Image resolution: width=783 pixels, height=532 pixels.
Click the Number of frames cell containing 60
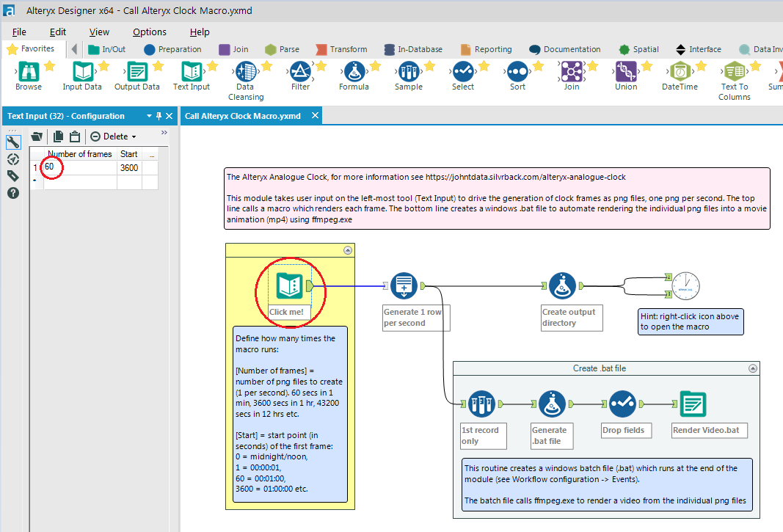[81, 167]
